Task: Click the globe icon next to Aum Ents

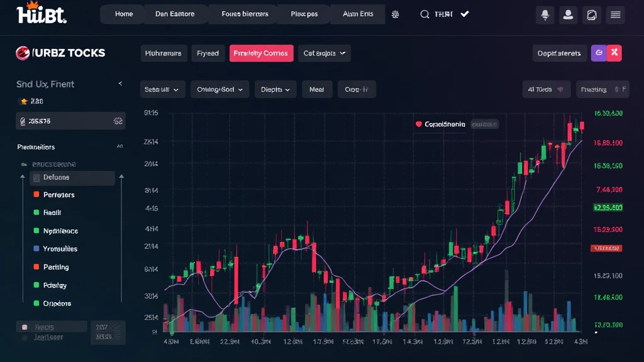Action: pyautogui.click(x=395, y=14)
